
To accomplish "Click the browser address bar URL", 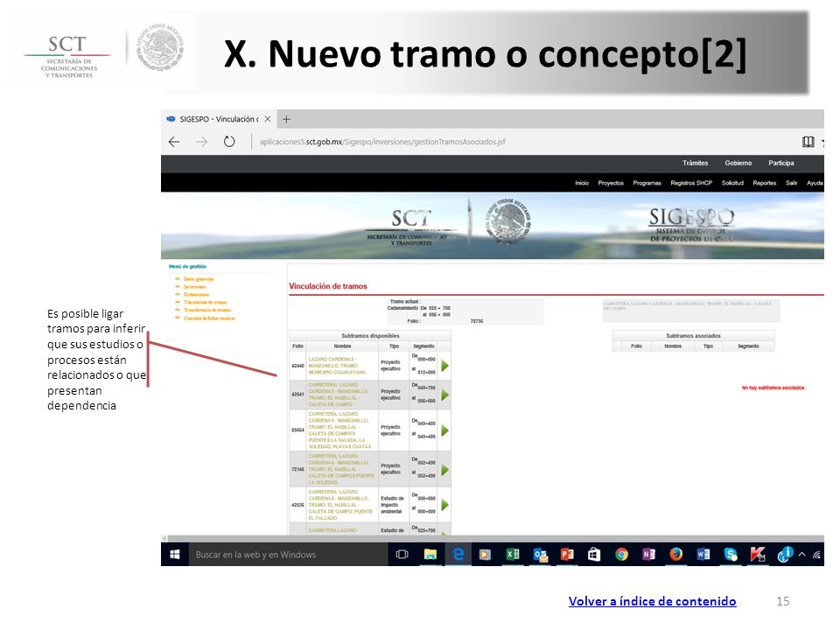I will (382, 142).
